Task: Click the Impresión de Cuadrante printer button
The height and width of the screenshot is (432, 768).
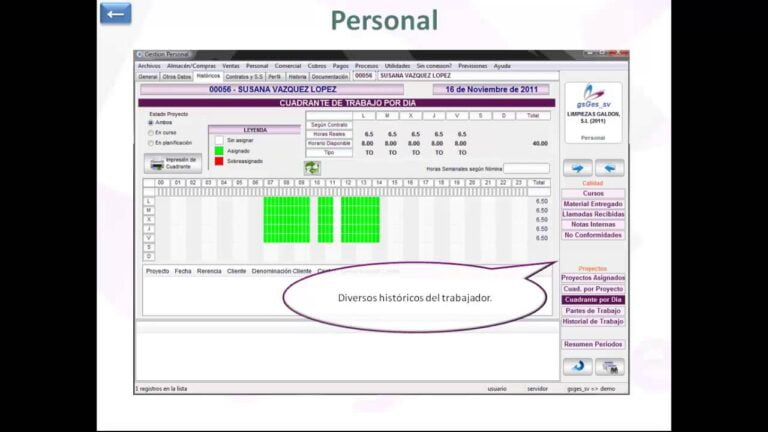Action: [174, 163]
